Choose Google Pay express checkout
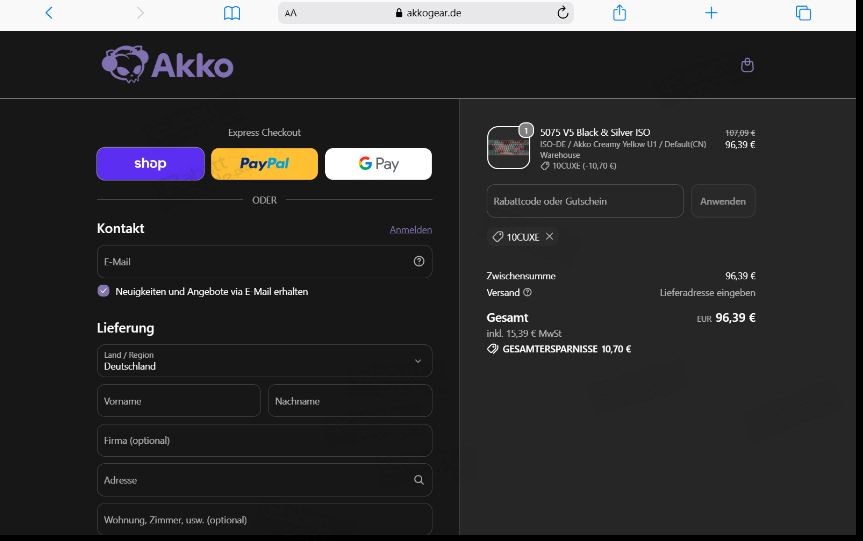Screen dimensions: 863x541 point(378,163)
